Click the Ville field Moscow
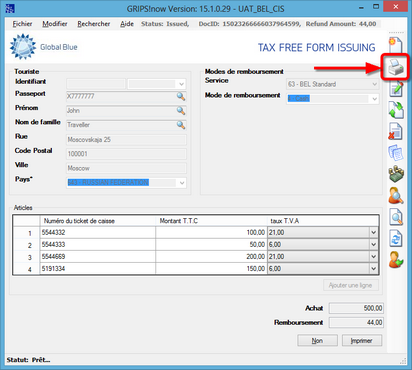 click(x=126, y=168)
